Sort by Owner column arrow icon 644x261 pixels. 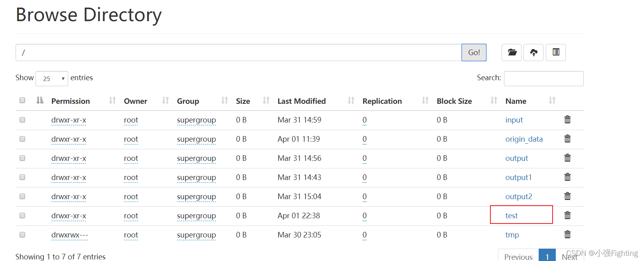166,100
